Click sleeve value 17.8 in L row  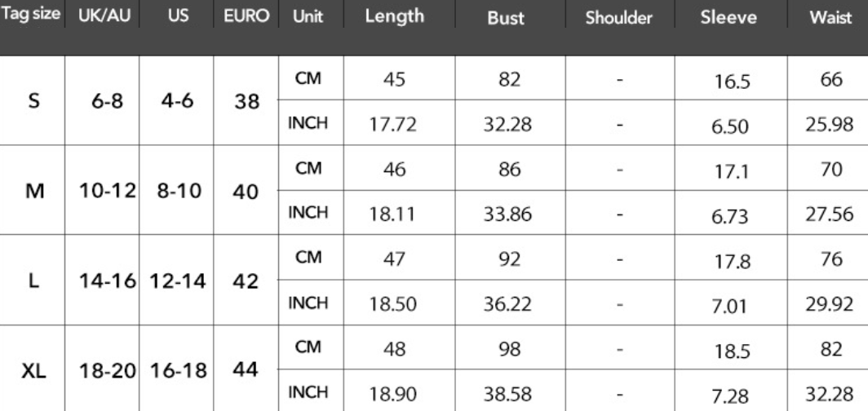pos(732,262)
